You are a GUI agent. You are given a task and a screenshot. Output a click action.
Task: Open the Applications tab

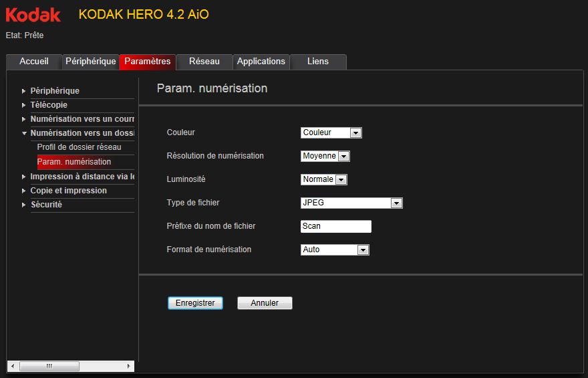(x=261, y=62)
